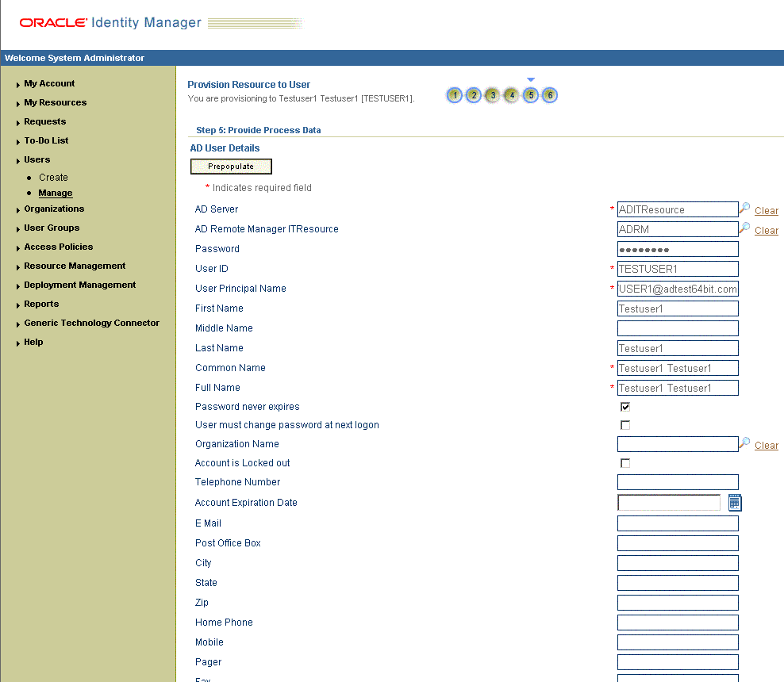Expand User Groups arrow in sidebar
The image size is (784, 682).
click(x=18, y=229)
